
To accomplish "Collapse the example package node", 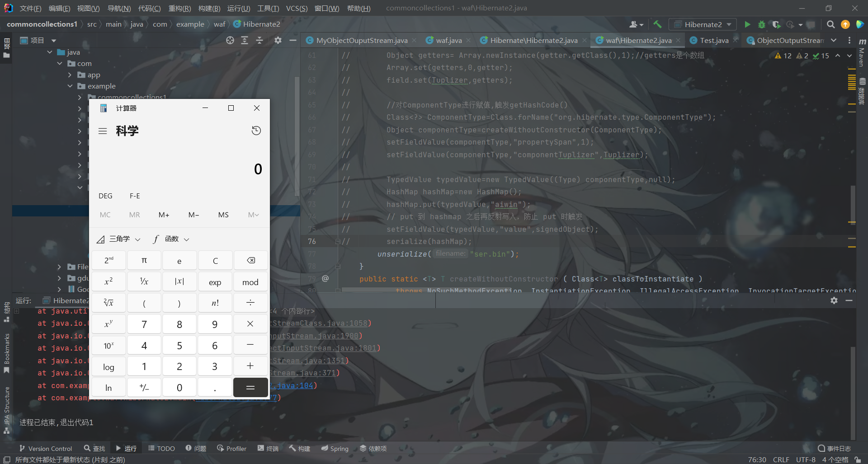I will 70,86.
